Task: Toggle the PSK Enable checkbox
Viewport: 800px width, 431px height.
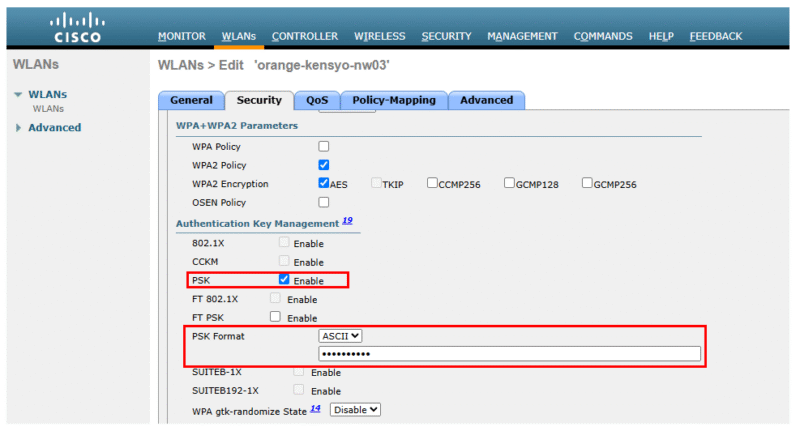Action: pos(284,280)
